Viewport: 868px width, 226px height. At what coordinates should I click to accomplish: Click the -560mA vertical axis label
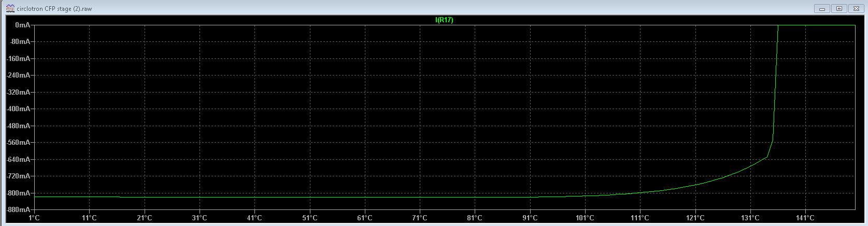pyautogui.click(x=19, y=142)
